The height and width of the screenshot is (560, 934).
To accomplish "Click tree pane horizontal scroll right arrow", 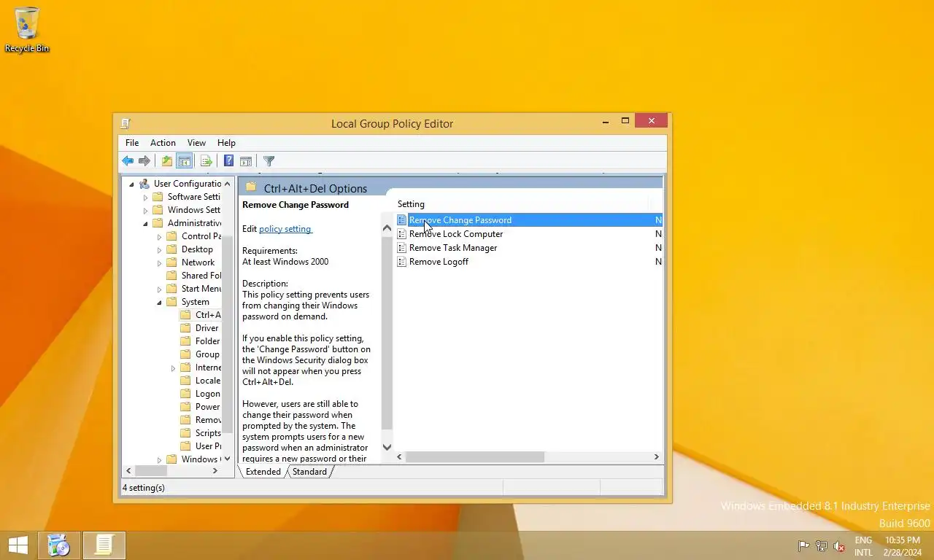I will tap(215, 471).
